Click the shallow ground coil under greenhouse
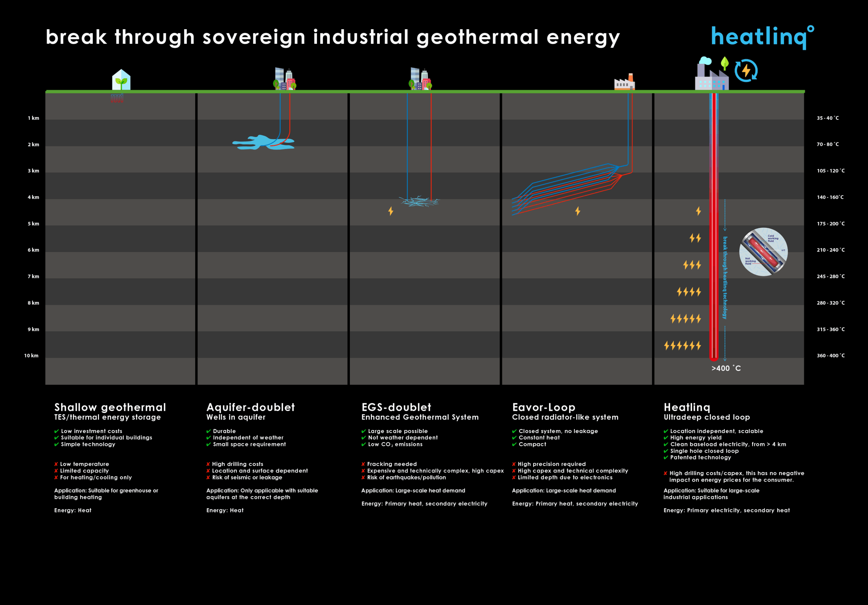This screenshot has height=605, width=868. coord(117,98)
